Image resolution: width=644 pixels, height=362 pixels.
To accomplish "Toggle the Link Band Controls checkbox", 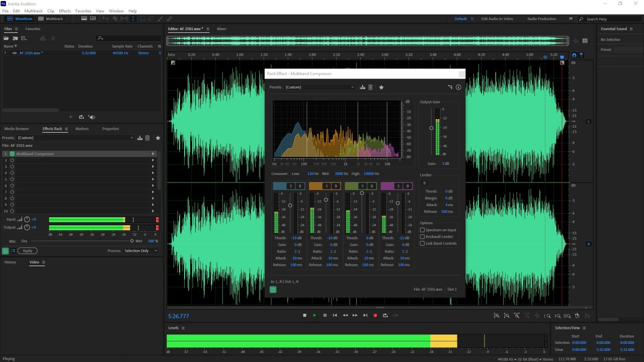I will (423, 243).
